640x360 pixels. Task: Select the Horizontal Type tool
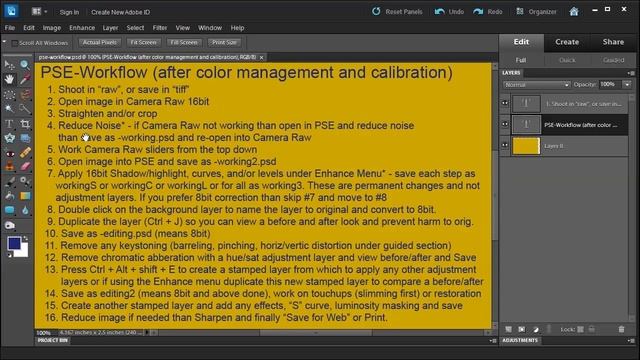pyautogui.click(x=9, y=124)
